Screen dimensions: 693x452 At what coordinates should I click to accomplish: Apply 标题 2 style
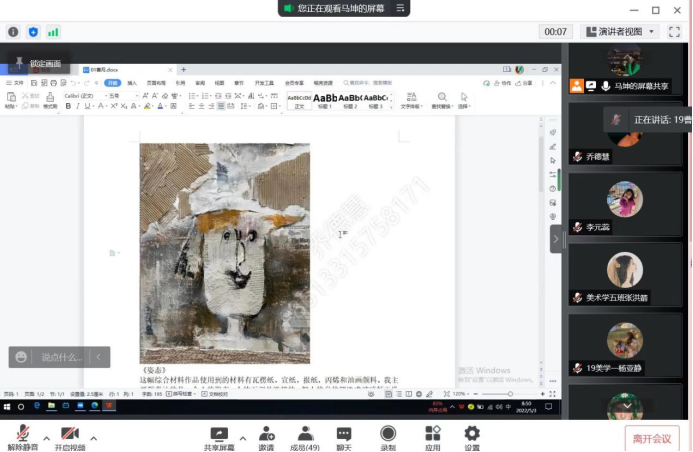(350, 100)
